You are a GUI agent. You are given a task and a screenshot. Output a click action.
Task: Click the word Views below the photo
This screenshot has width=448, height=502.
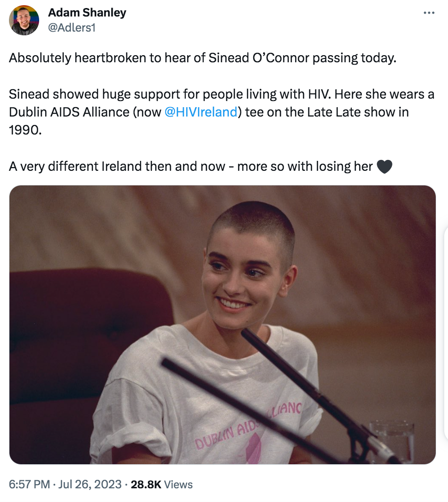[x=179, y=485]
